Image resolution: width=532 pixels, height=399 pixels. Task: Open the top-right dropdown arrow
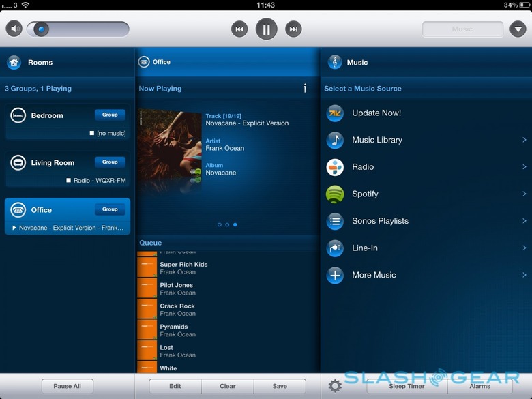tap(518, 29)
